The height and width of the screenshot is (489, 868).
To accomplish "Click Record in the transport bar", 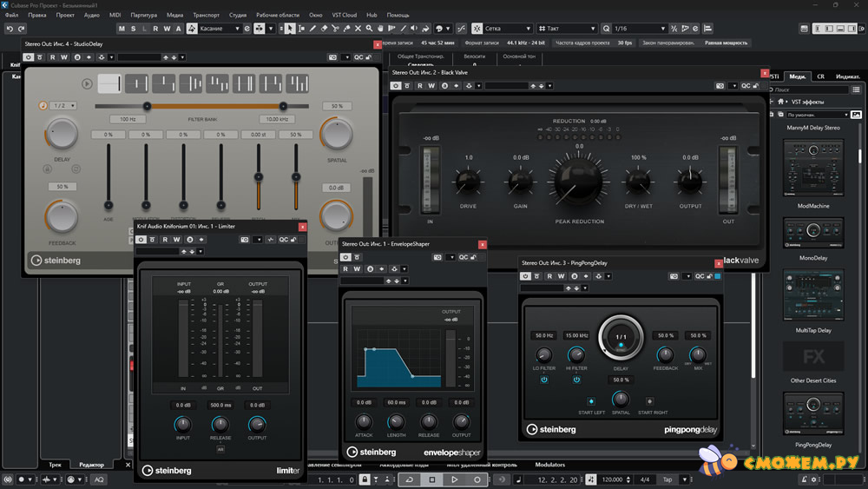I will [477, 479].
